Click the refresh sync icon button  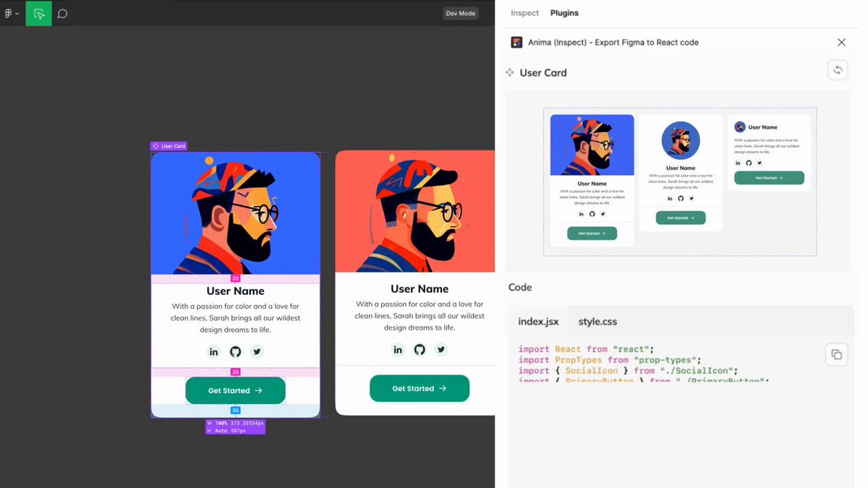838,70
